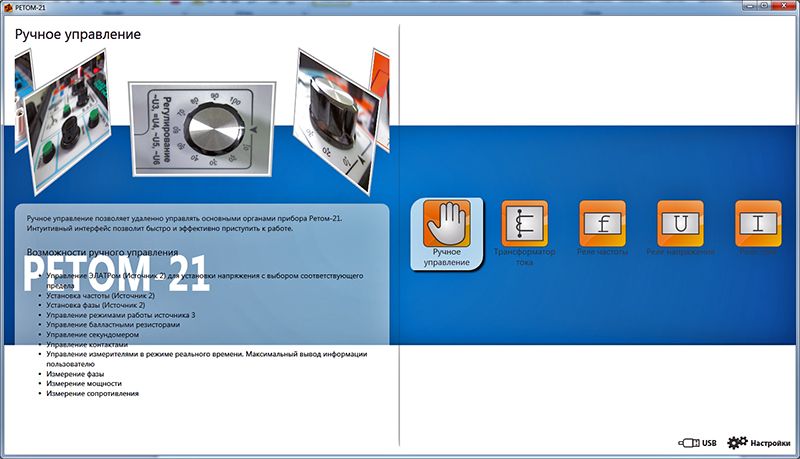
Task: Open the Трансформатор тока module icon
Action: click(524, 223)
